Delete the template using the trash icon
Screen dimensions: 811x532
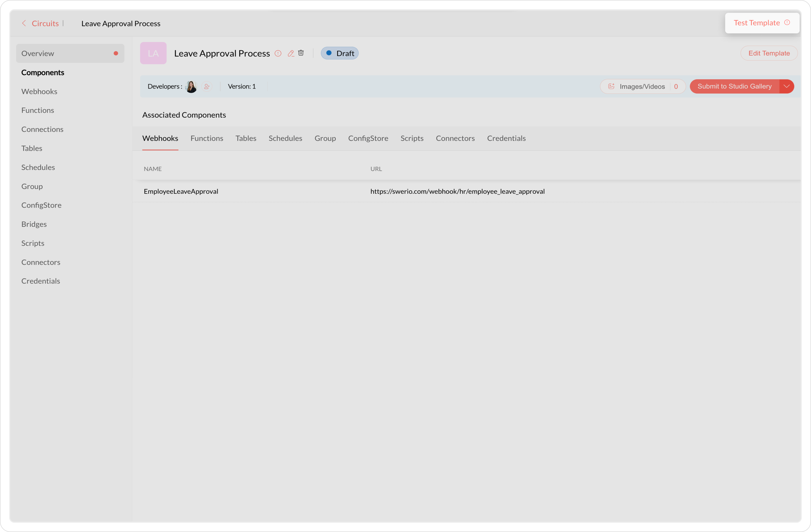click(x=301, y=53)
